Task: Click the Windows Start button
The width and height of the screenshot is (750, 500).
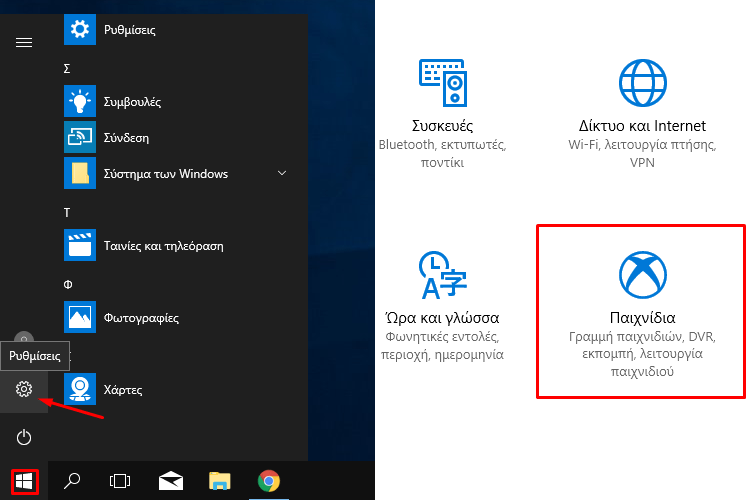Action: 24,481
